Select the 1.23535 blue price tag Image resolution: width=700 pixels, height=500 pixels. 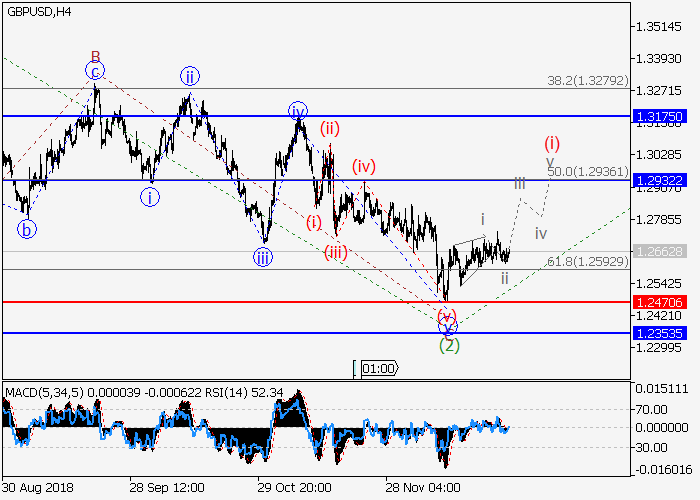pyautogui.click(x=660, y=333)
